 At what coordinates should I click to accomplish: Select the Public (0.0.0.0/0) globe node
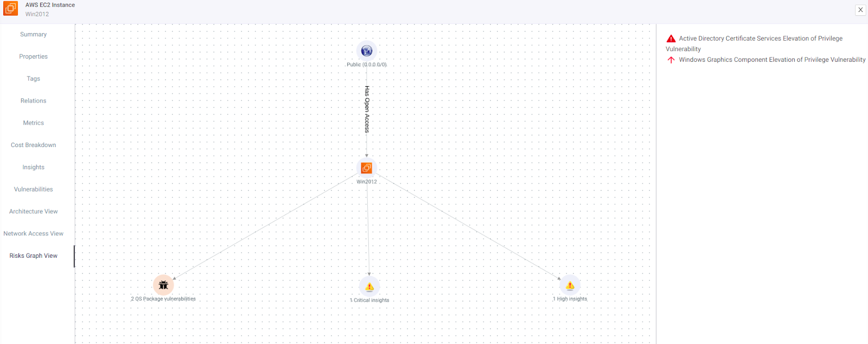click(x=367, y=51)
